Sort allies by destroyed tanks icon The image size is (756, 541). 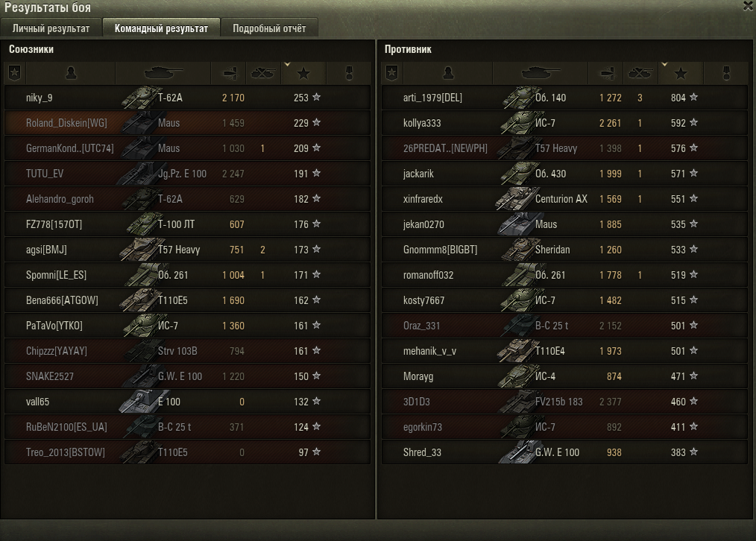(263, 73)
